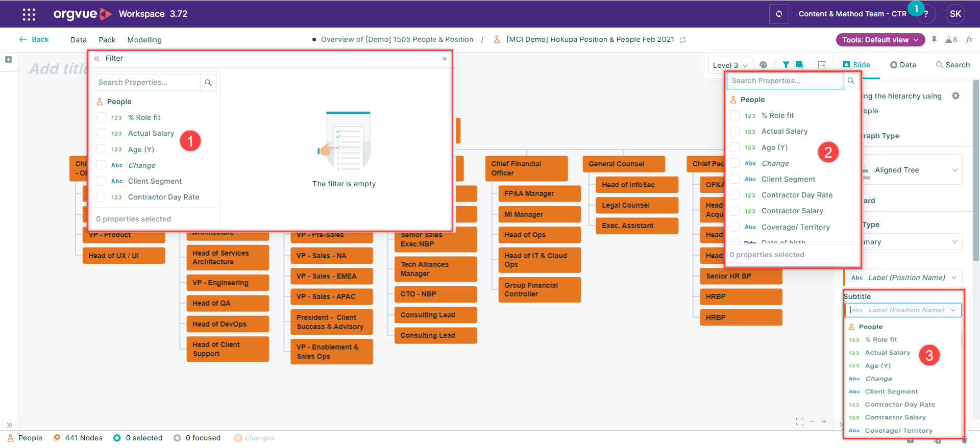Viewport: 980px width, 448px height.
Task: Open the Modelling menu
Action: coord(144,40)
